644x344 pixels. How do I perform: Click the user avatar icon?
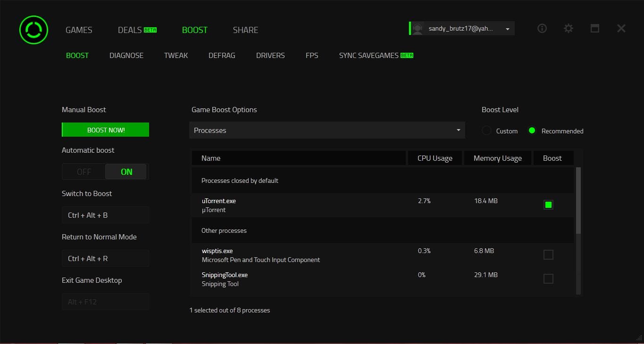pyautogui.click(x=417, y=29)
